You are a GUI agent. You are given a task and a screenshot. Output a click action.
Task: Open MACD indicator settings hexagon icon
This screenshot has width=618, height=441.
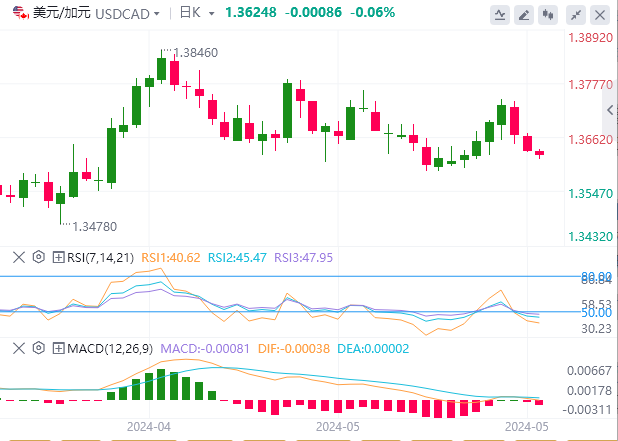38,348
